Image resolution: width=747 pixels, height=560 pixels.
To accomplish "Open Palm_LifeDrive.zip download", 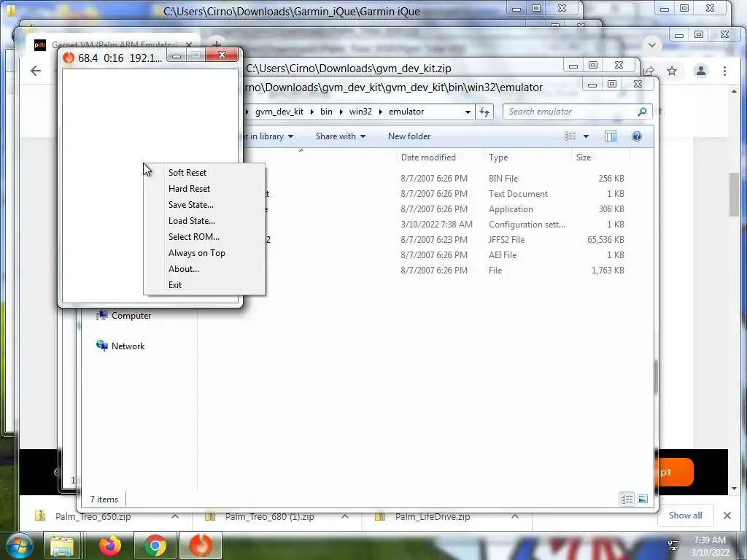I will point(433,517).
